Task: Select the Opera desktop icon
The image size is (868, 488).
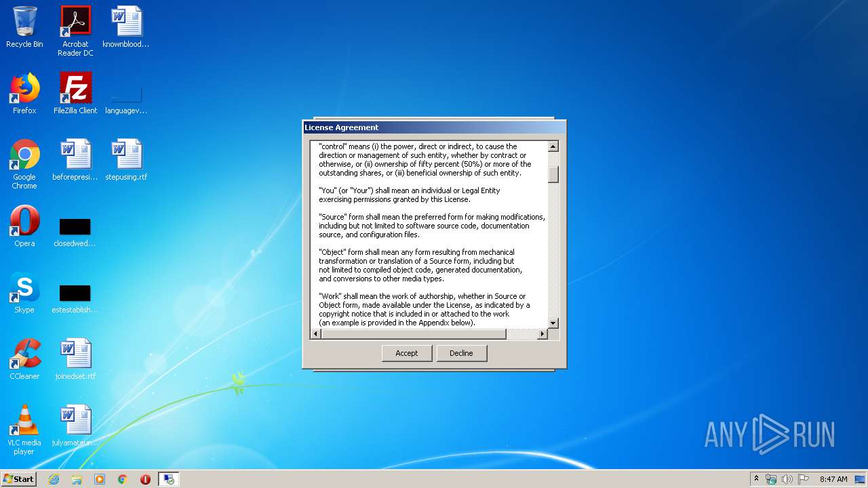Action: click(x=24, y=226)
